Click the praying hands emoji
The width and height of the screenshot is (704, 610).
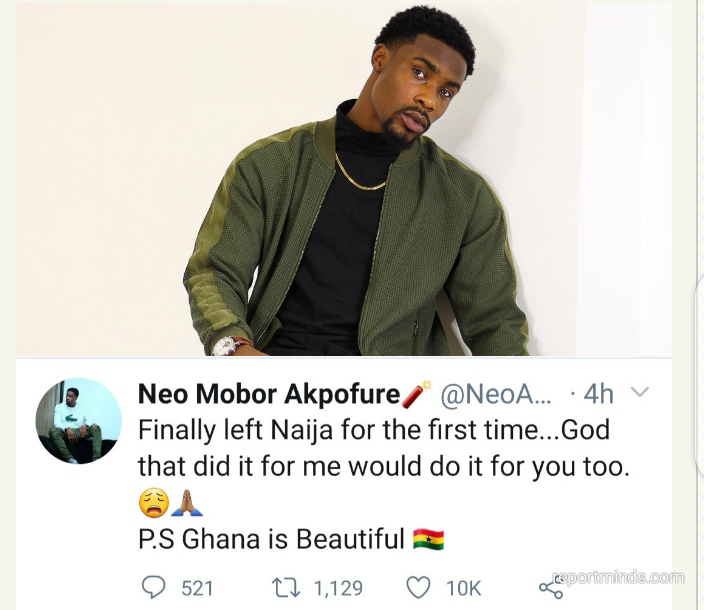[187, 503]
